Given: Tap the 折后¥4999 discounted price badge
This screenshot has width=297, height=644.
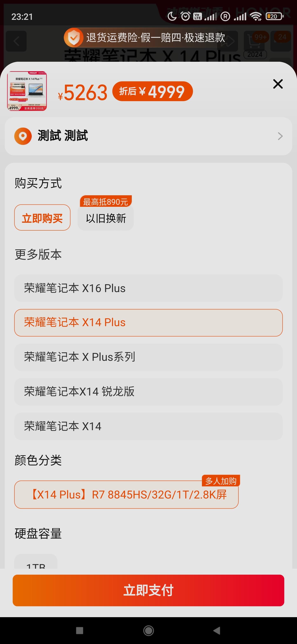Looking at the screenshot, I should tap(153, 91).
